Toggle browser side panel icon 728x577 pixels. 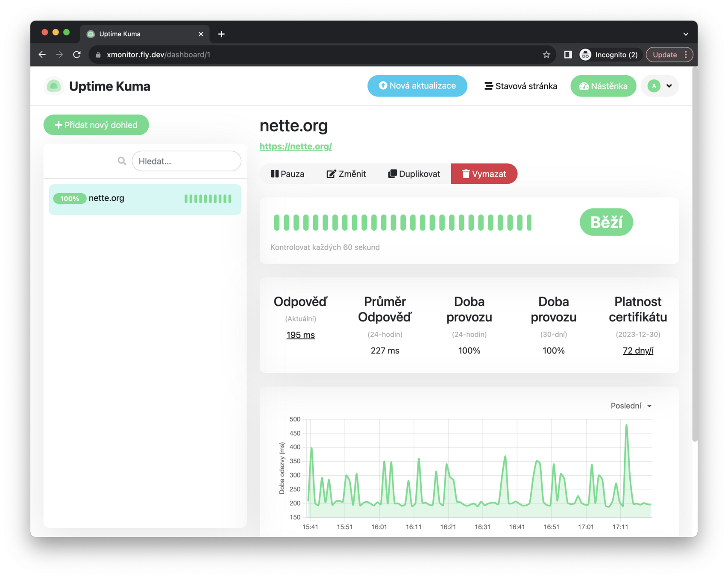(568, 55)
